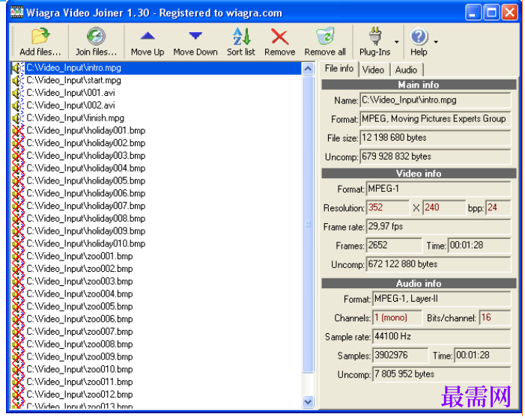Click the speaker icon beside intro.mpg
The width and height of the screenshot is (525, 420).
coord(17,68)
